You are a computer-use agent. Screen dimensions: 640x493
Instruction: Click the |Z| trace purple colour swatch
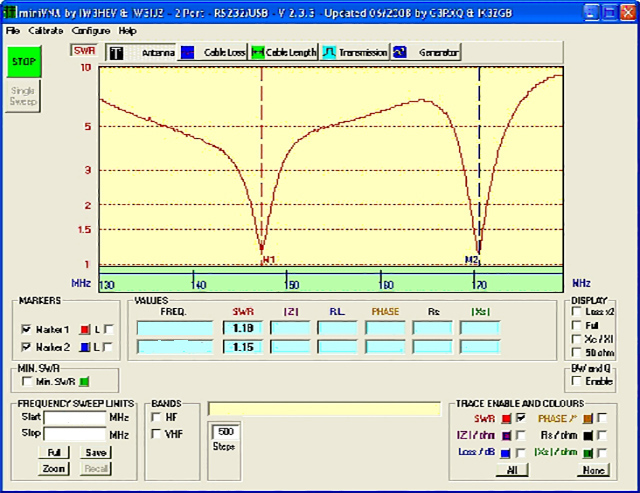click(x=506, y=436)
